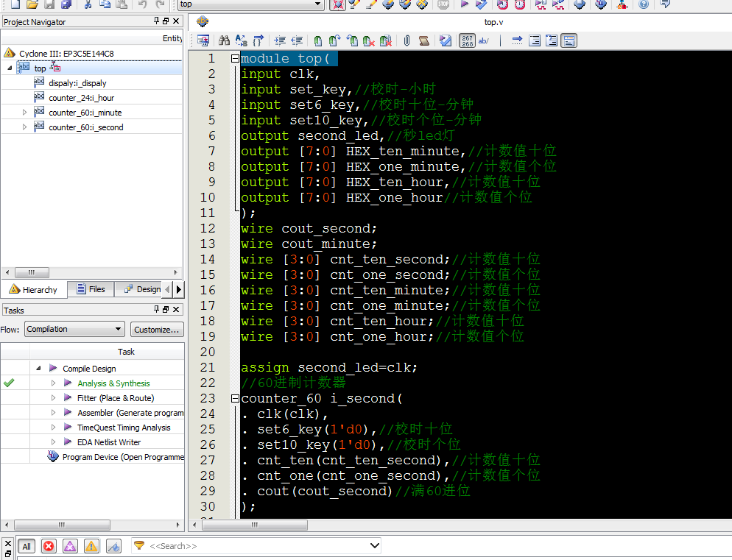
Task: Toggle whitespace display ab/ icon
Action: [484, 40]
